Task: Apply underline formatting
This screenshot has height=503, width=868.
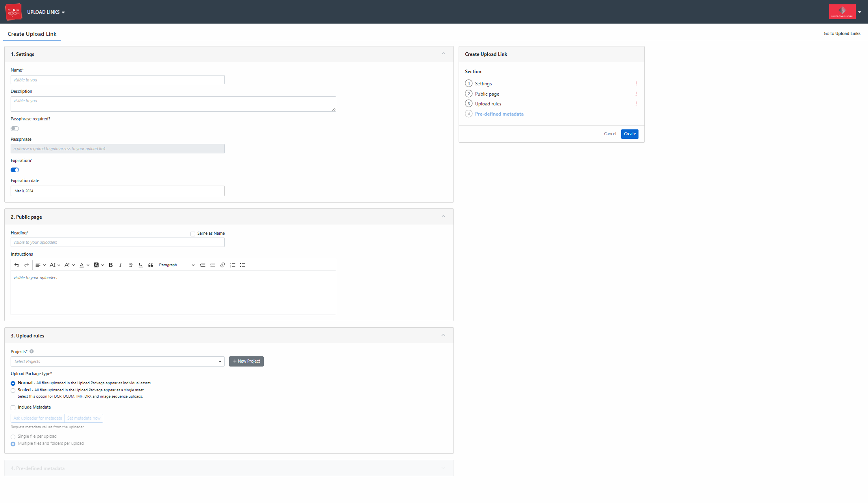Action: click(141, 265)
